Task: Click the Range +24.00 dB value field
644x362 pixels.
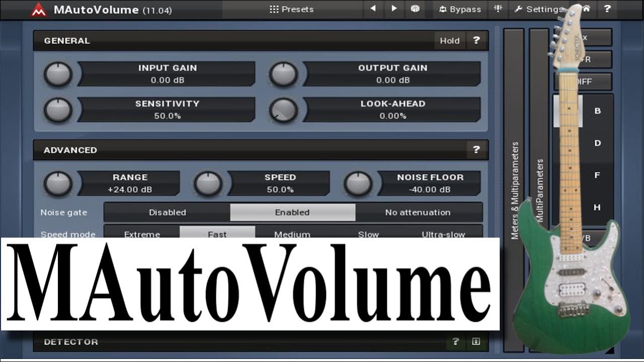Action: [130, 190]
